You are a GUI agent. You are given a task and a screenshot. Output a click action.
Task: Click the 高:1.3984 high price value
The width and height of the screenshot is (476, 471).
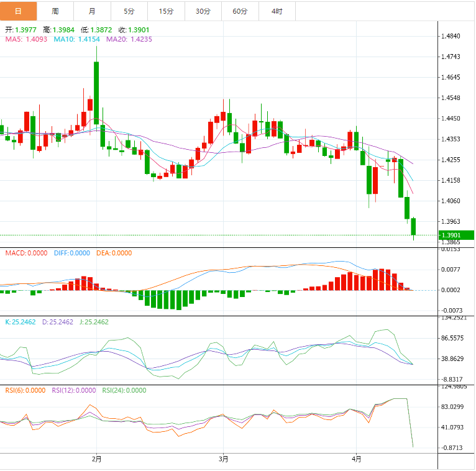point(58,30)
